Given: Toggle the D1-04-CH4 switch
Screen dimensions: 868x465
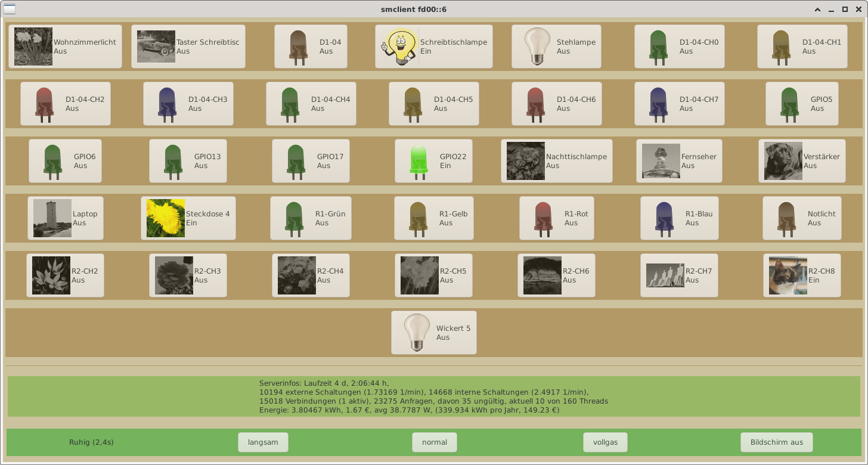Looking at the screenshot, I should [x=311, y=104].
